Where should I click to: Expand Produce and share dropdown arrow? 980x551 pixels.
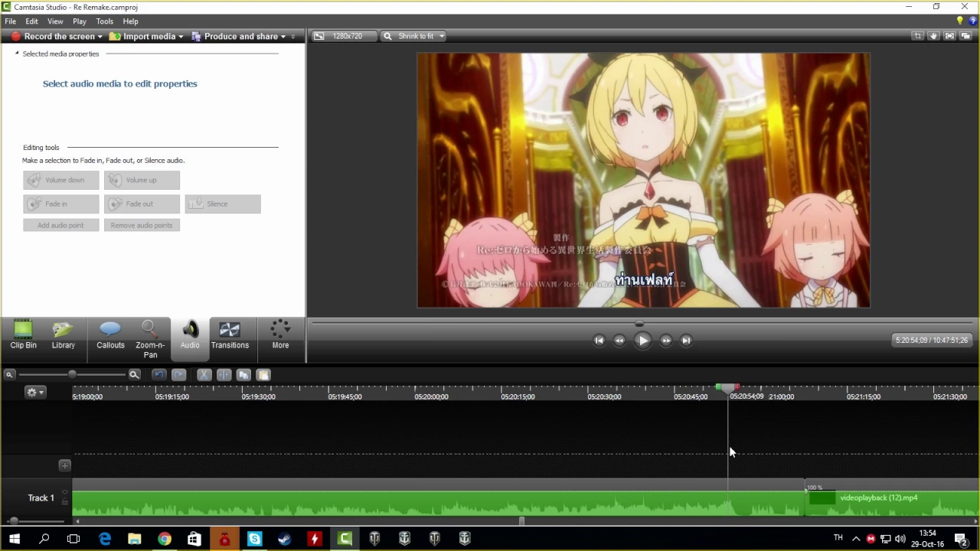click(x=283, y=37)
